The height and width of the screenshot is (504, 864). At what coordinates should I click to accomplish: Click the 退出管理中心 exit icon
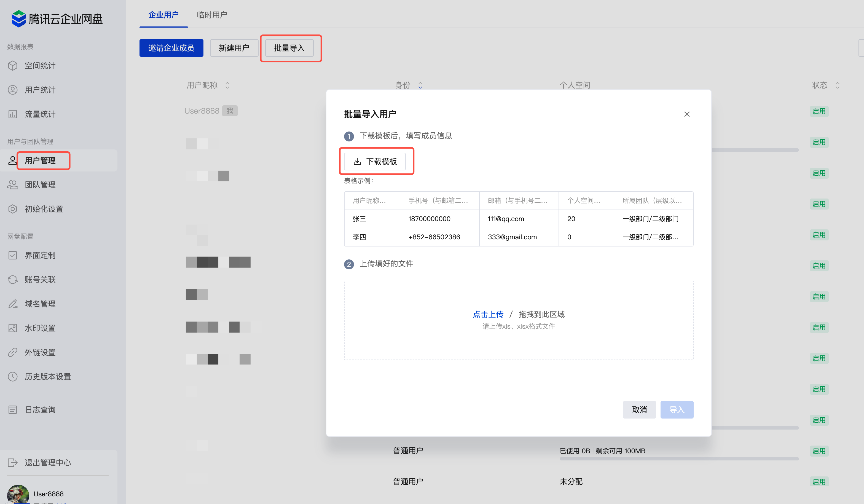(13, 463)
